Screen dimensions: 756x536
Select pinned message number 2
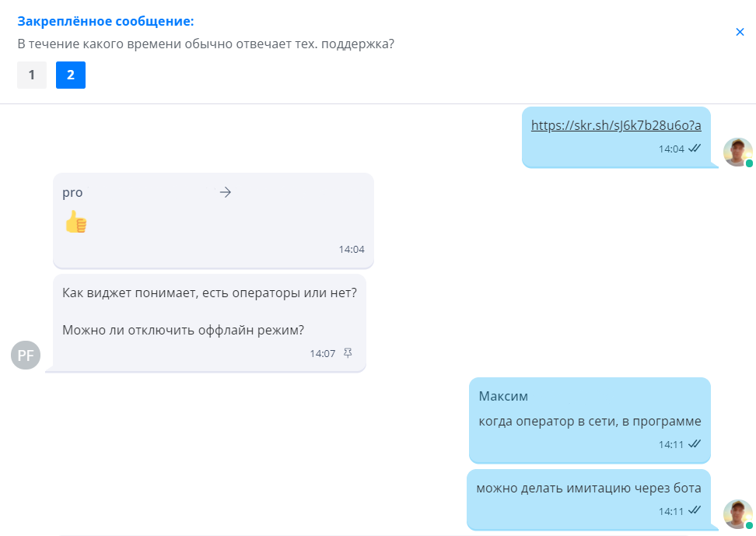71,75
